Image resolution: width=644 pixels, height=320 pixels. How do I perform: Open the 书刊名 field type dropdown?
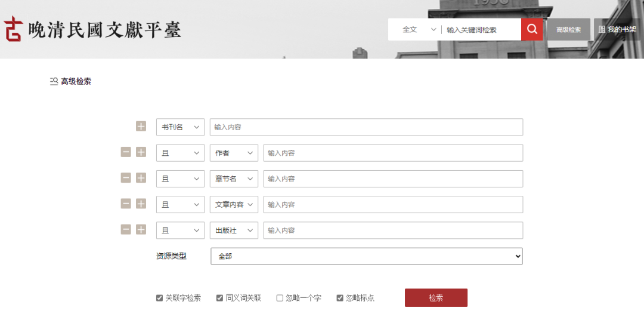pos(180,127)
